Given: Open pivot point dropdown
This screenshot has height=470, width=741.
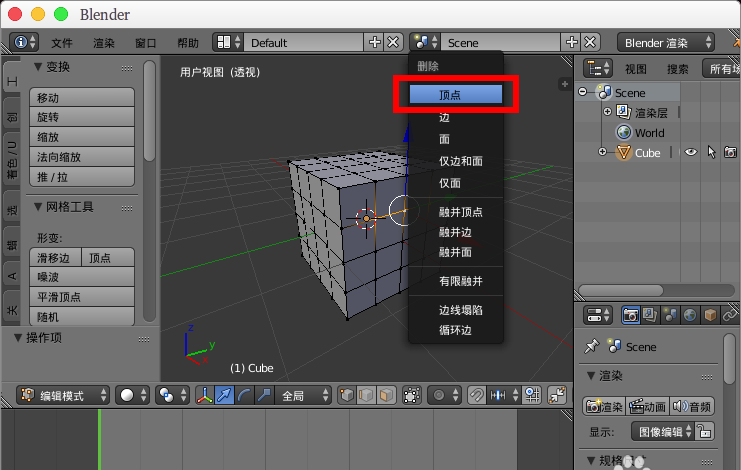Looking at the screenshot, I should [172, 395].
